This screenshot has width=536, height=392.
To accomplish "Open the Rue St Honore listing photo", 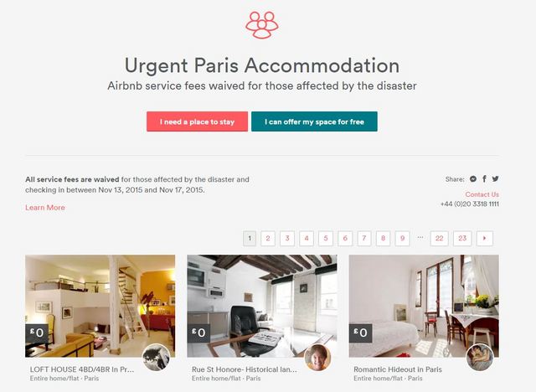I will [262, 306].
